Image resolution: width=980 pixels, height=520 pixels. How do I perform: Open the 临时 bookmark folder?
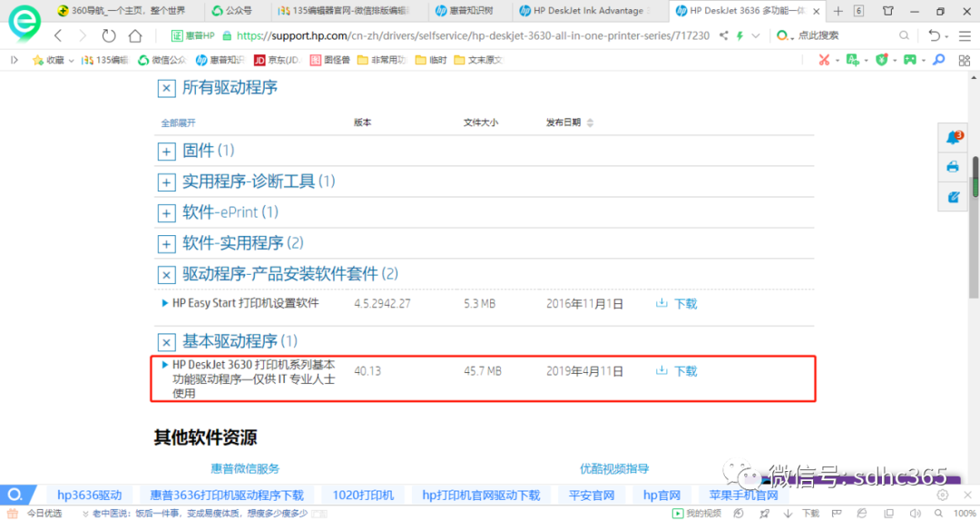pos(431,60)
